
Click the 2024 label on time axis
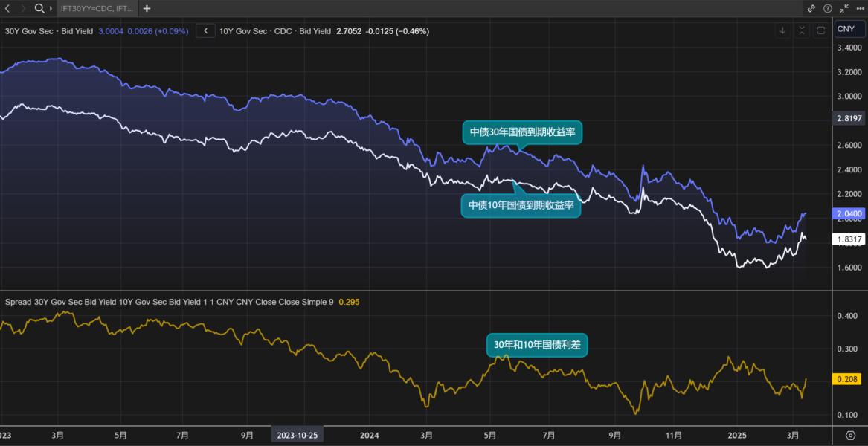pos(369,435)
